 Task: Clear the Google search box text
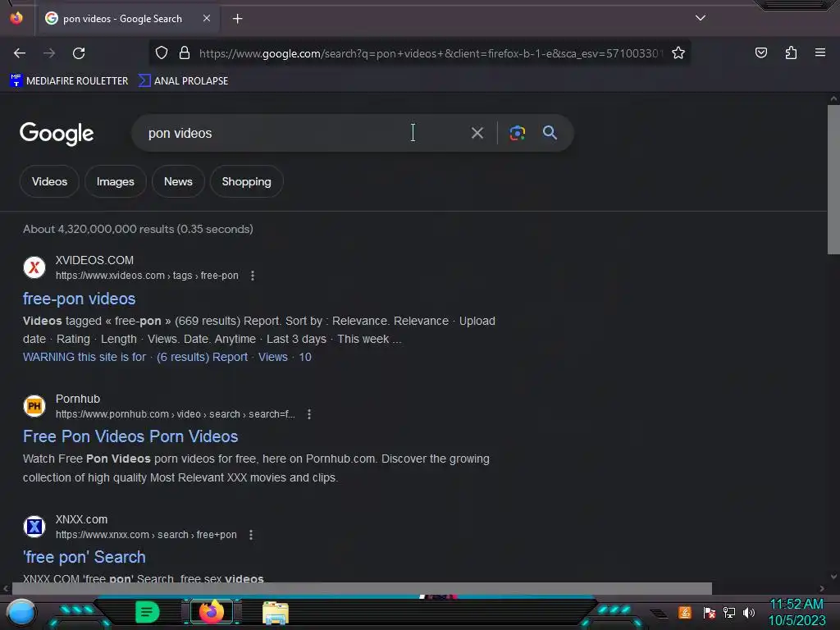pyautogui.click(x=477, y=133)
